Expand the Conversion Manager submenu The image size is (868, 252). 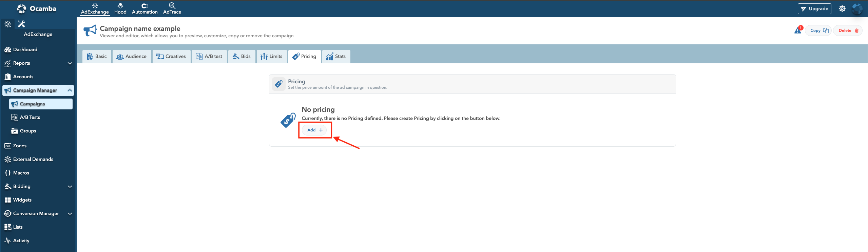tap(70, 214)
